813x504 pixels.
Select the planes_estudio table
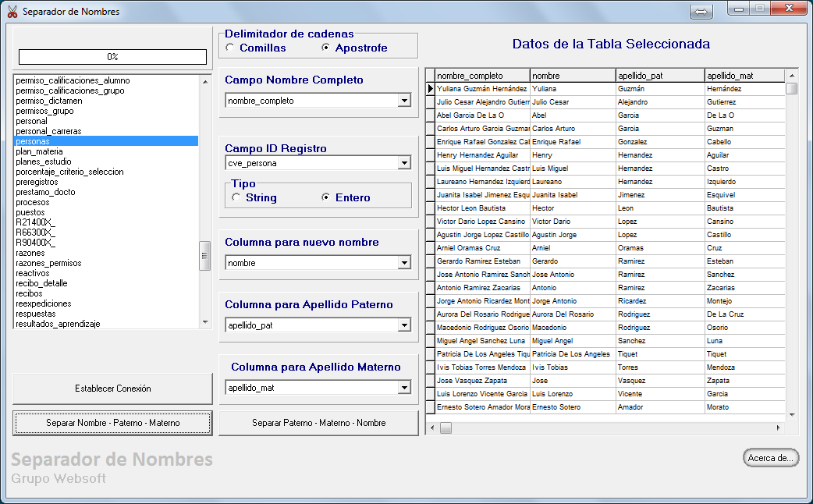point(106,161)
